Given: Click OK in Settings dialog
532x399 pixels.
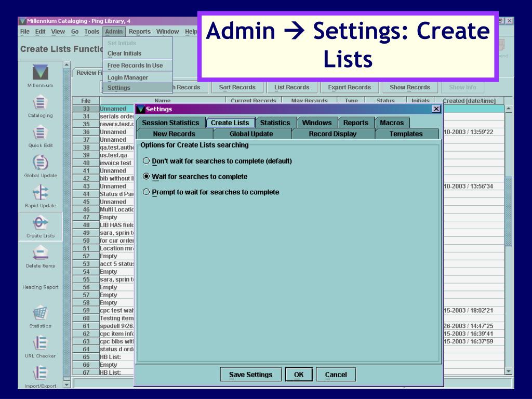Looking at the screenshot, I should (299, 375).
